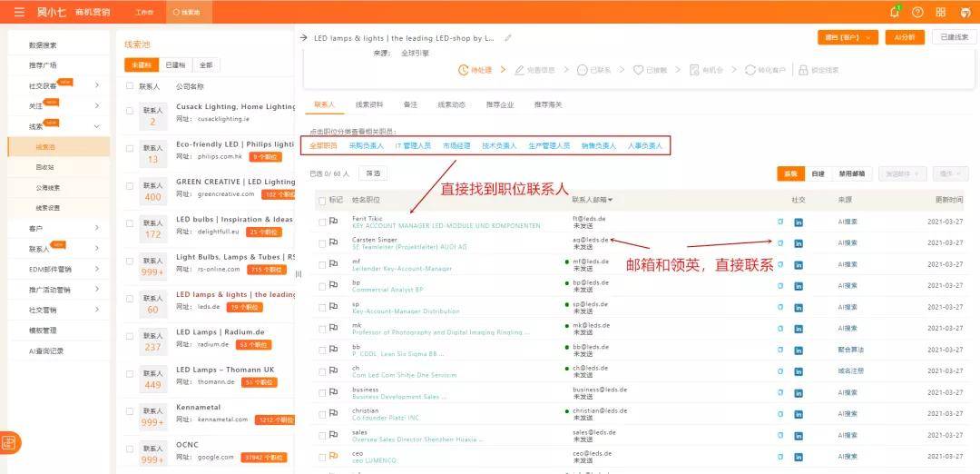Click the 待处理 clock stage icon
Viewport: 980px width, 474px height.
click(463, 70)
